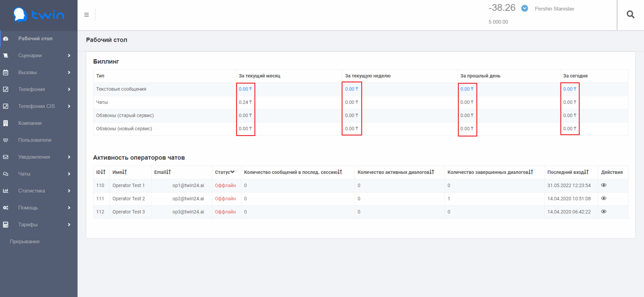
Task: Click the building icon beside Компании
Action: (x=5, y=123)
